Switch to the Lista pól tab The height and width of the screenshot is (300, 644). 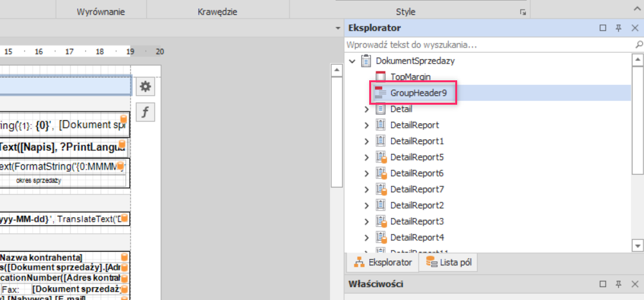pyautogui.click(x=448, y=262)
